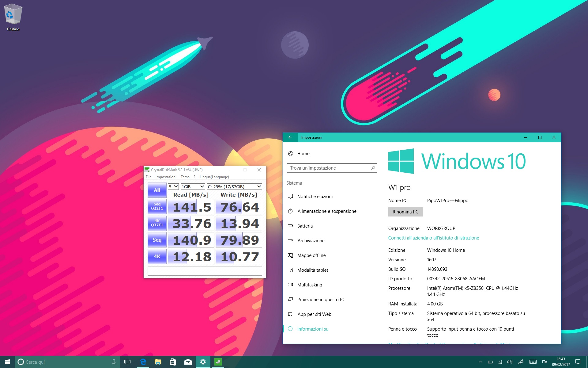
Task: Open the File menu in CrystalDiskMark
Action: [149, 177]
